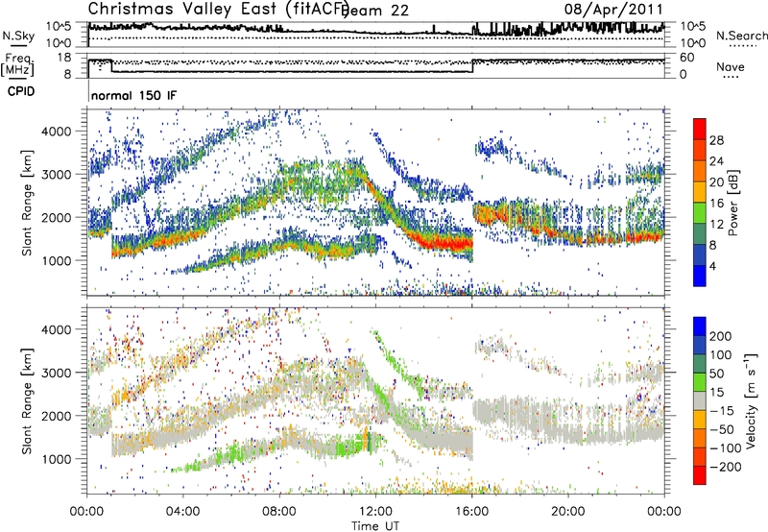The image size is (768, 532).
Task: Click the '20:00' time axis tick
Action: [x=568, y=511]
